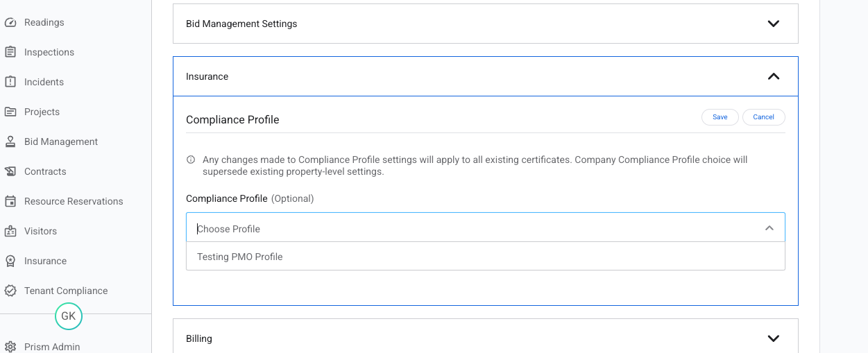Expand the Bid Management Settings section
Screen dimensions: 868x353
773,24
